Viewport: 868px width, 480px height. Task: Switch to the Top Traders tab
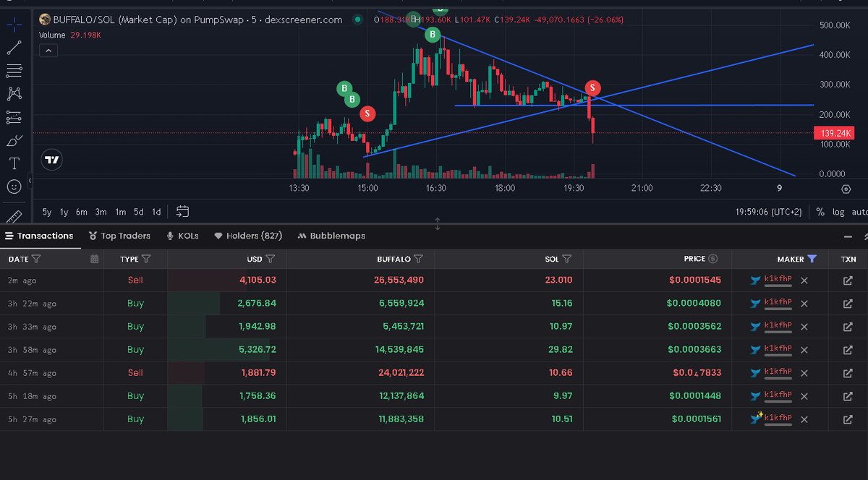coord(119,236)
